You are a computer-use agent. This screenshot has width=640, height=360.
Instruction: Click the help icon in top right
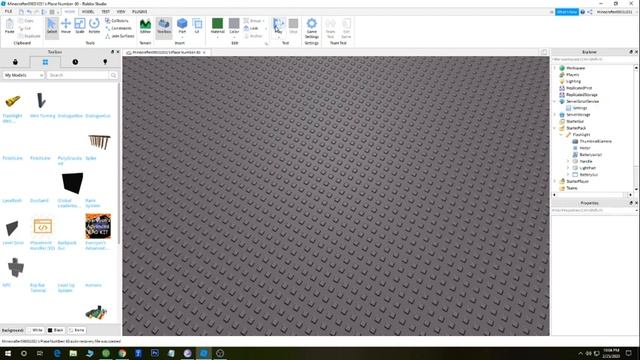583,12
